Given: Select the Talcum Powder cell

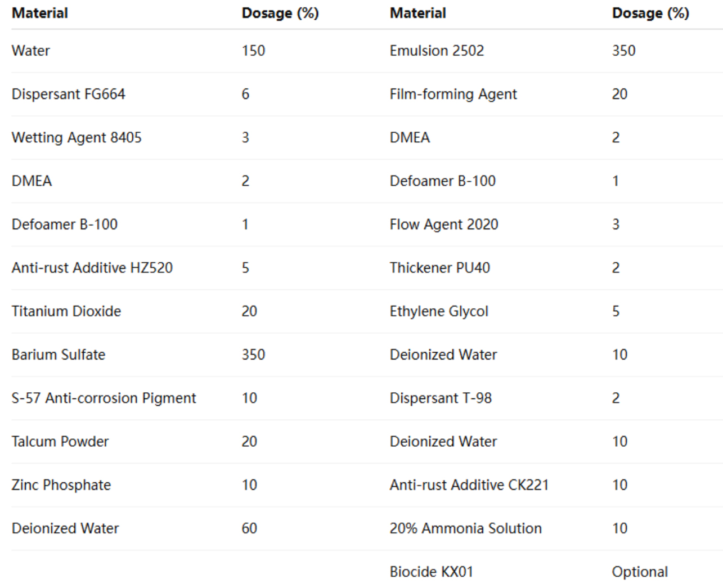Looking at the screenshot, I should click(60, 442).
